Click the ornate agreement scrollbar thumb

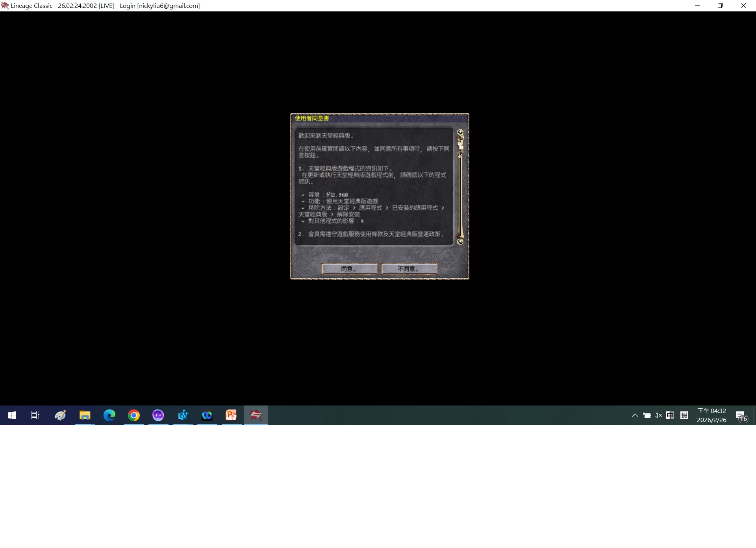point(460,144)
